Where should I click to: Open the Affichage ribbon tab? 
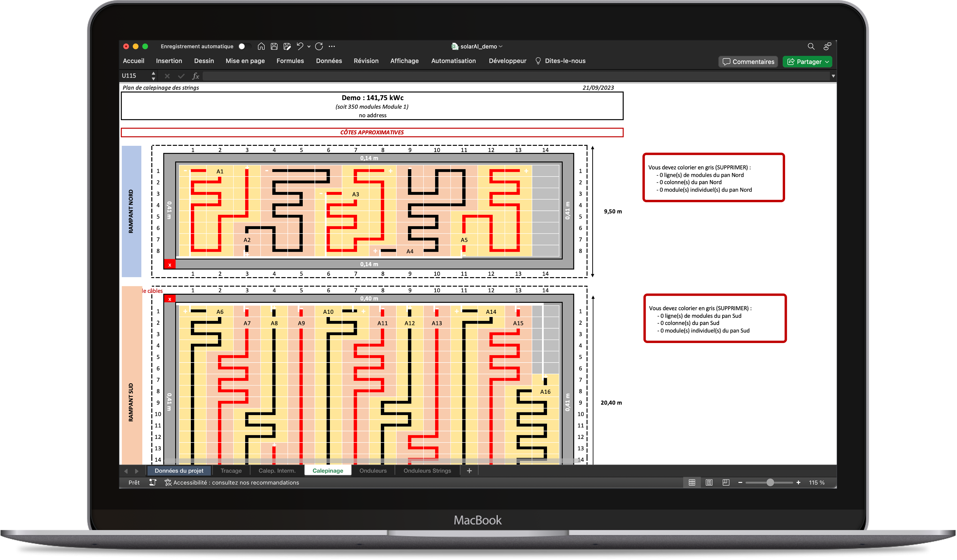coord(404,61)
